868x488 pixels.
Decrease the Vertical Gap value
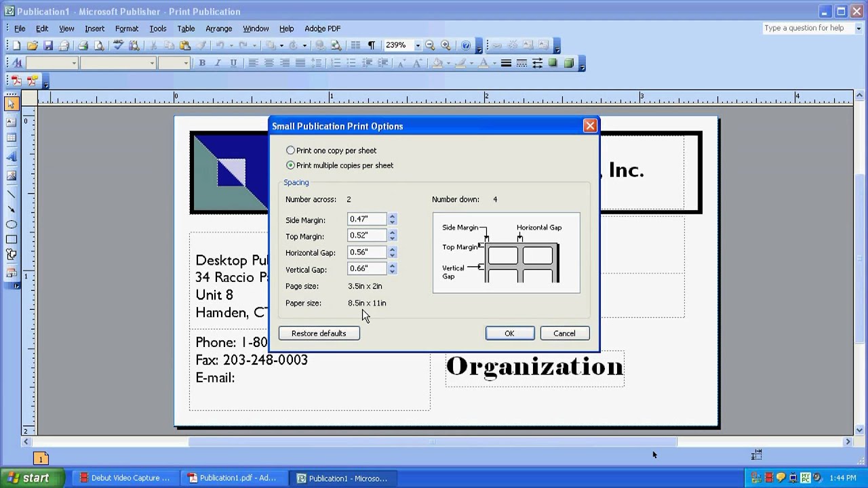click(392, 272)
